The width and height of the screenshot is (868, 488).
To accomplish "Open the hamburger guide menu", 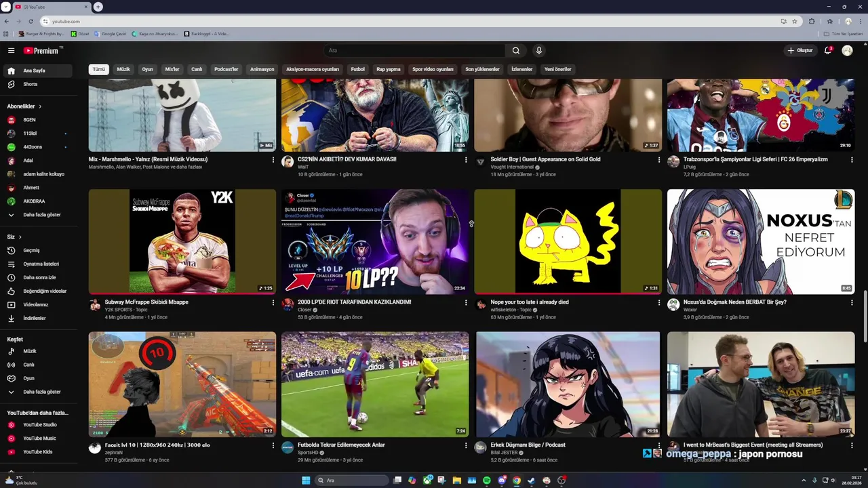I will [11, 51].
